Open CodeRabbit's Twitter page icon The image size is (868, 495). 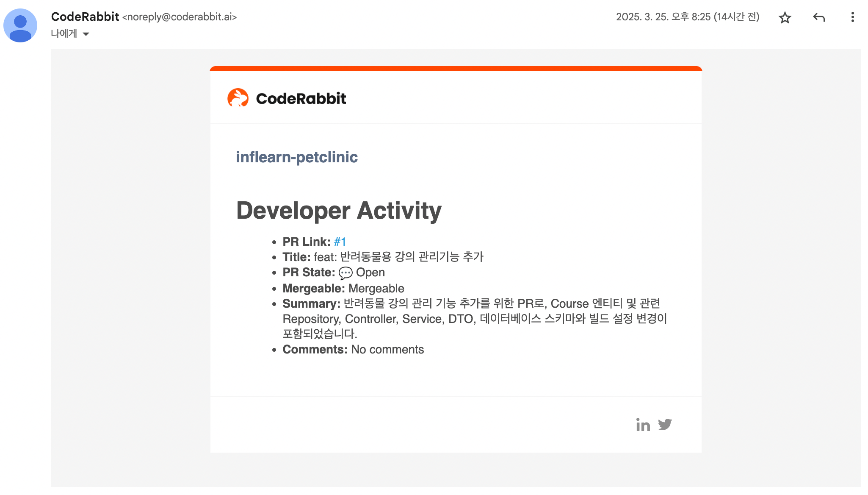click(x=666, y=425)
